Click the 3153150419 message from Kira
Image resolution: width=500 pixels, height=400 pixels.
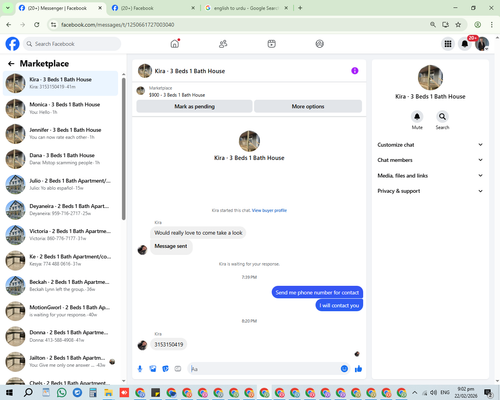click(169, 344)
